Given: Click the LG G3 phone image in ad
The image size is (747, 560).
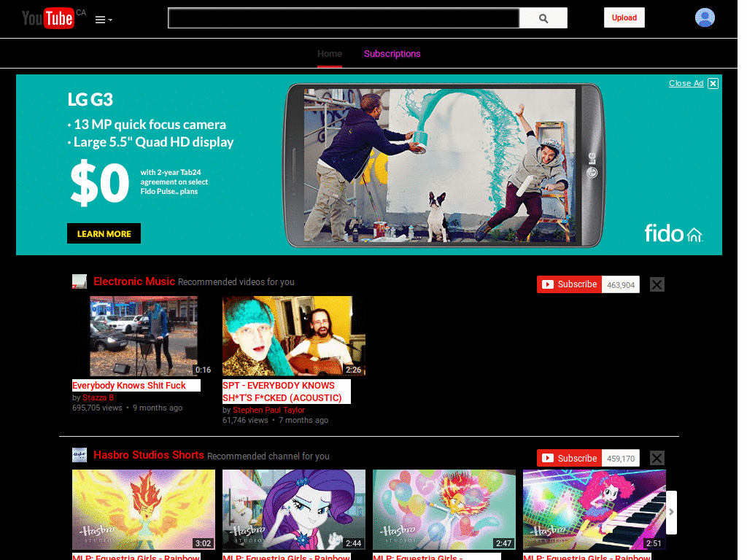Looking at the screenshot, I should (x=444, y=166).
